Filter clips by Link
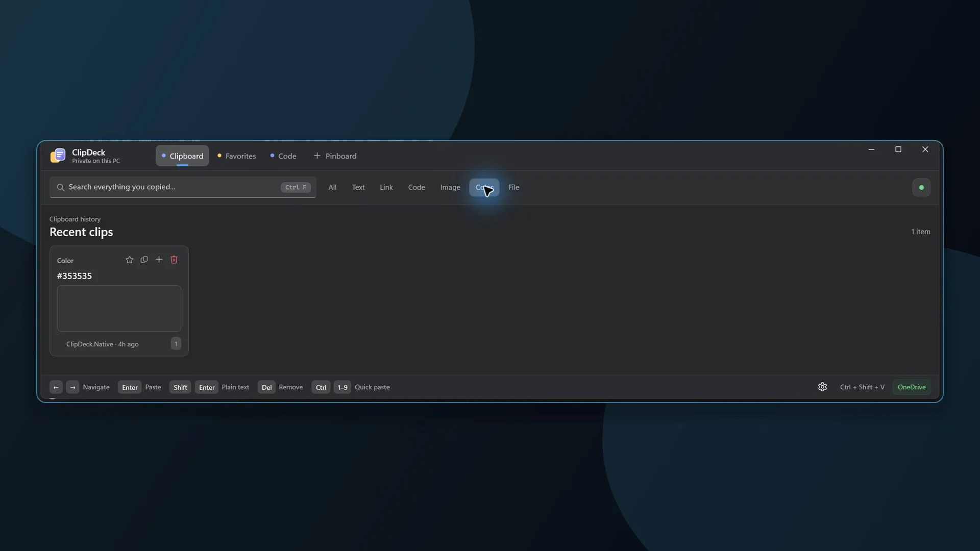 tap(386, 187)
